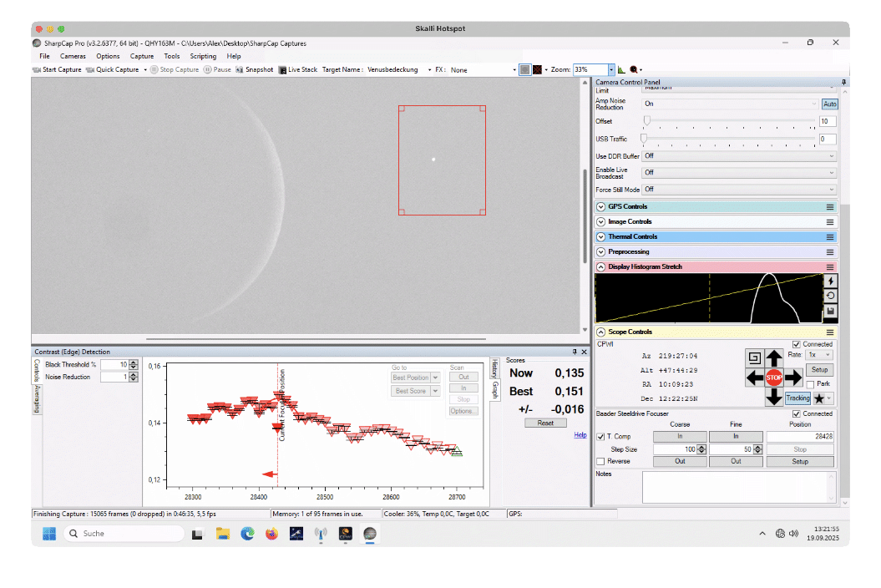Enable the focuser Reverse checkbox

pos(601,461)
